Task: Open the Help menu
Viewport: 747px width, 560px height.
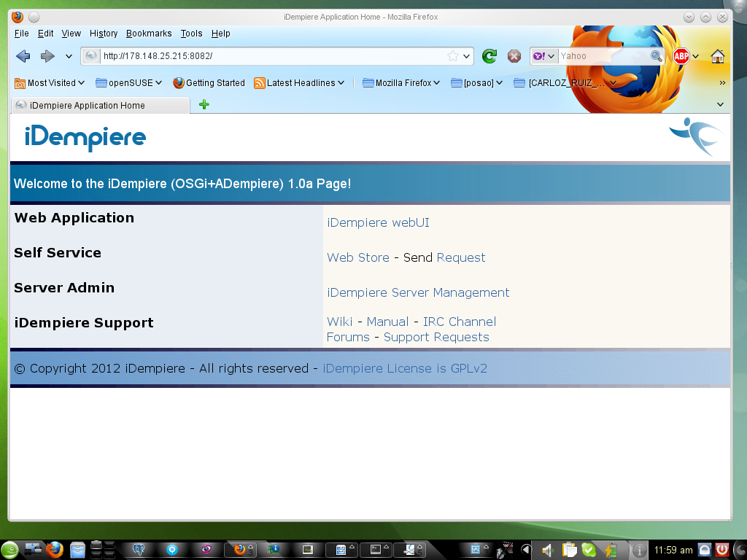Action: tap(220, 34)
